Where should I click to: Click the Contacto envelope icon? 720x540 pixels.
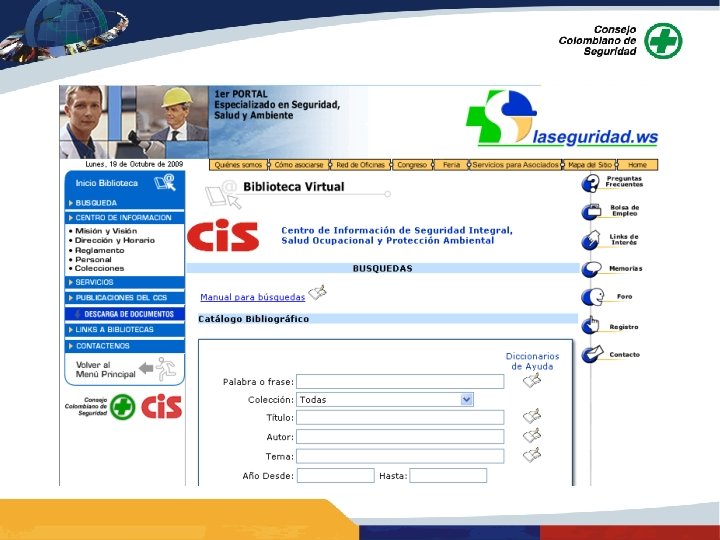point(592,354)
